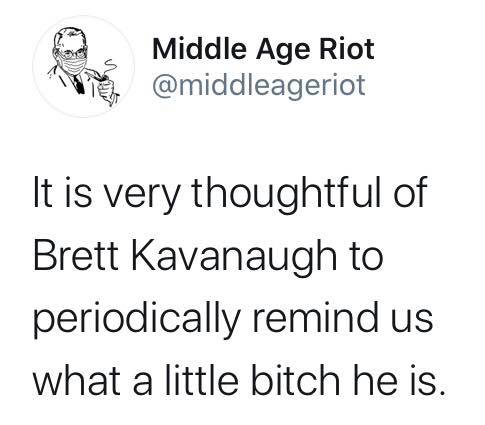Click the @ symbol in the handle

[x=166, y=86]
